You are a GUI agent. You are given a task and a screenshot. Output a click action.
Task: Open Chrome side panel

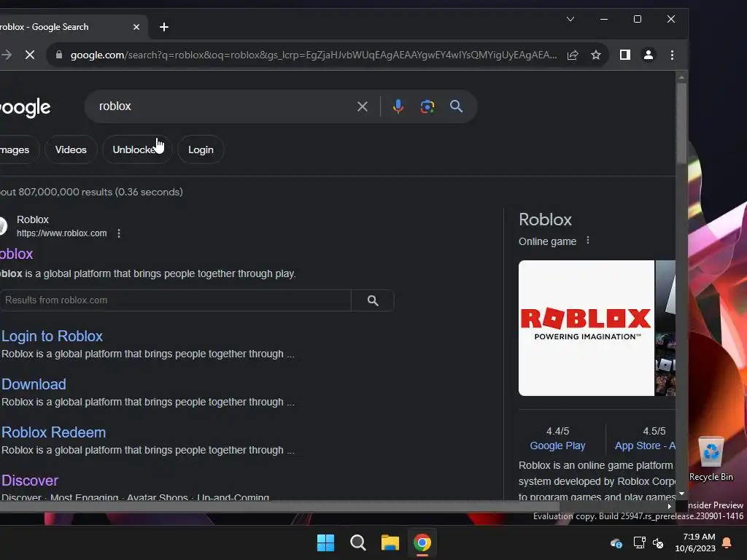[625, 55]
